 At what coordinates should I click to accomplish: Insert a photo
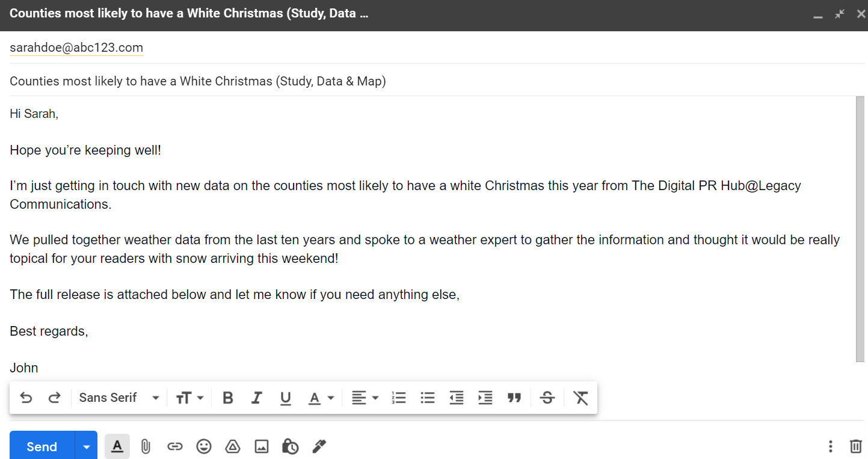(262, 446)
